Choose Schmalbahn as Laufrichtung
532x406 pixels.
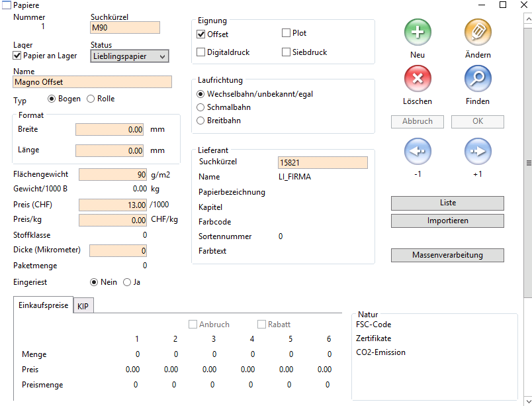click(202, 107)
